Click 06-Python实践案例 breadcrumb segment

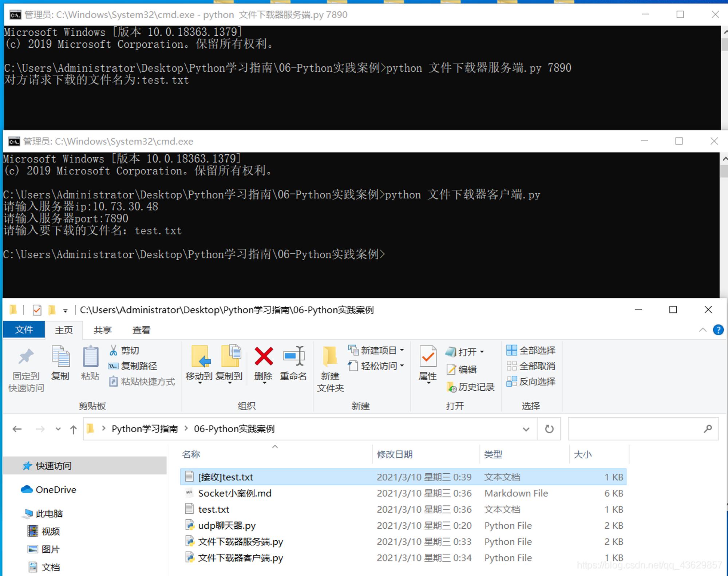[234, 429]
